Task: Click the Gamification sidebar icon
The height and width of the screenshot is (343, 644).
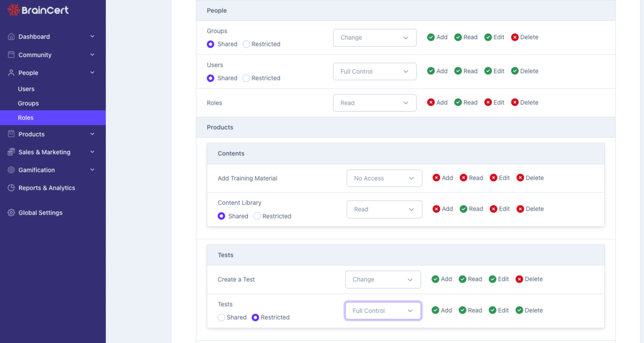Action: (x=10, y=170)
